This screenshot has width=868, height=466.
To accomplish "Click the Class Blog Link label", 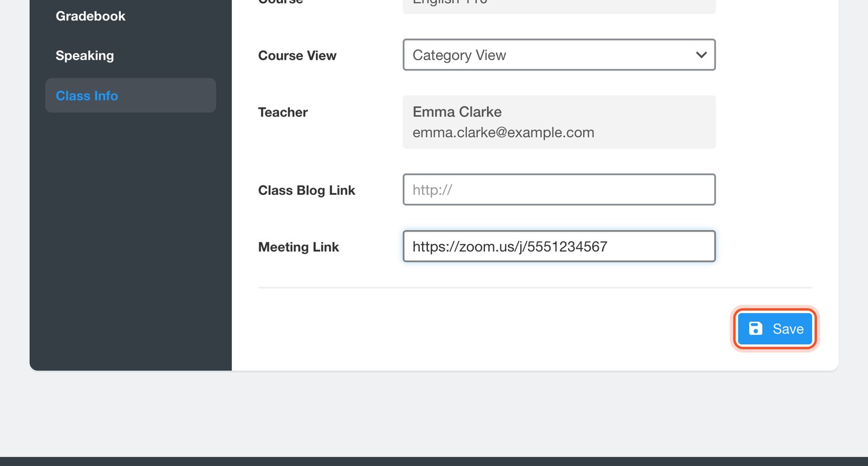I will [307, 190].
